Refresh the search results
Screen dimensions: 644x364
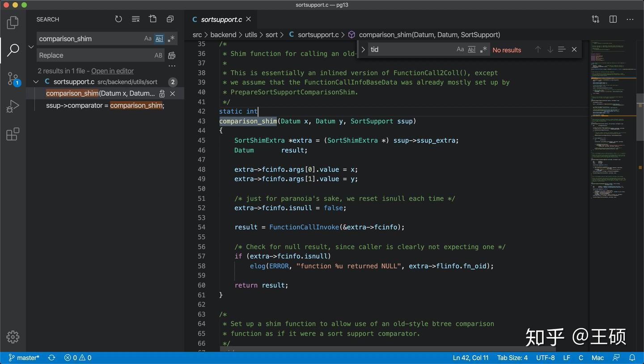[119, 19]
